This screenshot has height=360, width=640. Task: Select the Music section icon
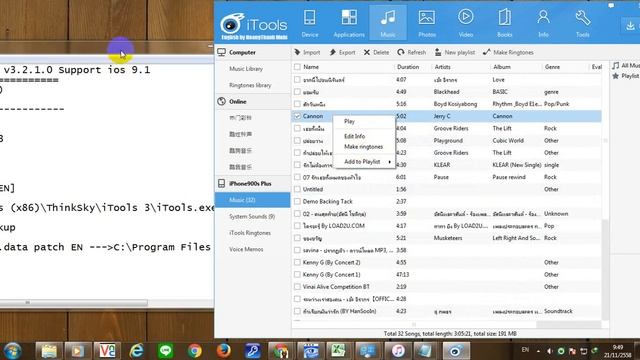pyautogui.click(x=388, y=23)
